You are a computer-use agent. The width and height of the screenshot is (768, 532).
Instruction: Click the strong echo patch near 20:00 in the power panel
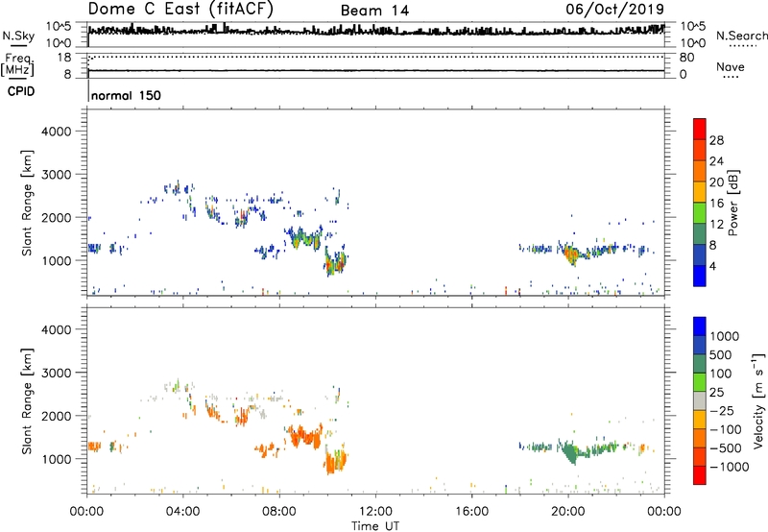point(571,254)
